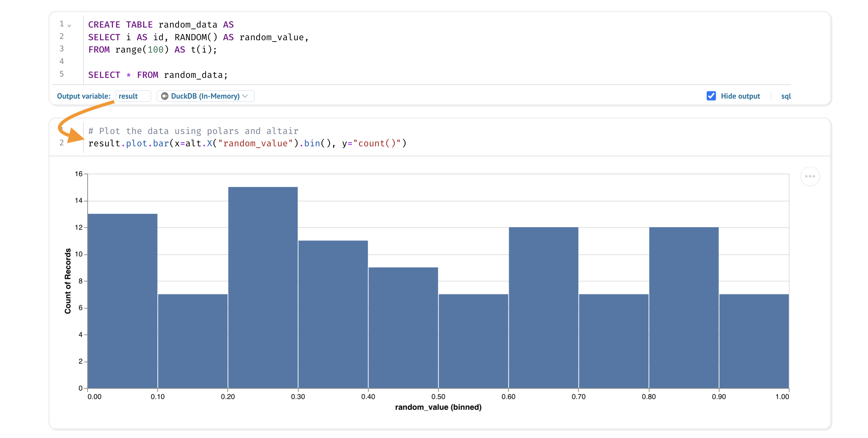
Task: Uncheck the Hide output checkbox
Action: (711, 96)
